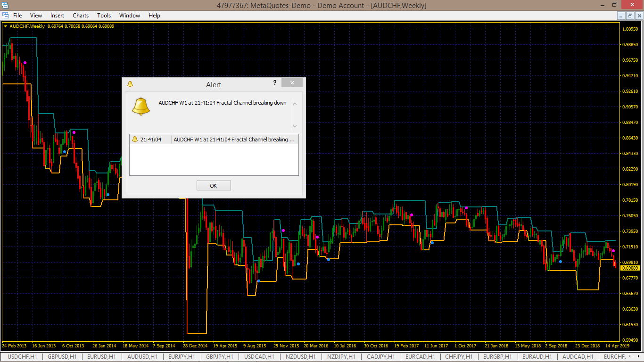Image resolution: width=644 pixels, height=362 pixels.
Task: Click the MetaTrader application icon in menu bar
Action: 6,16
